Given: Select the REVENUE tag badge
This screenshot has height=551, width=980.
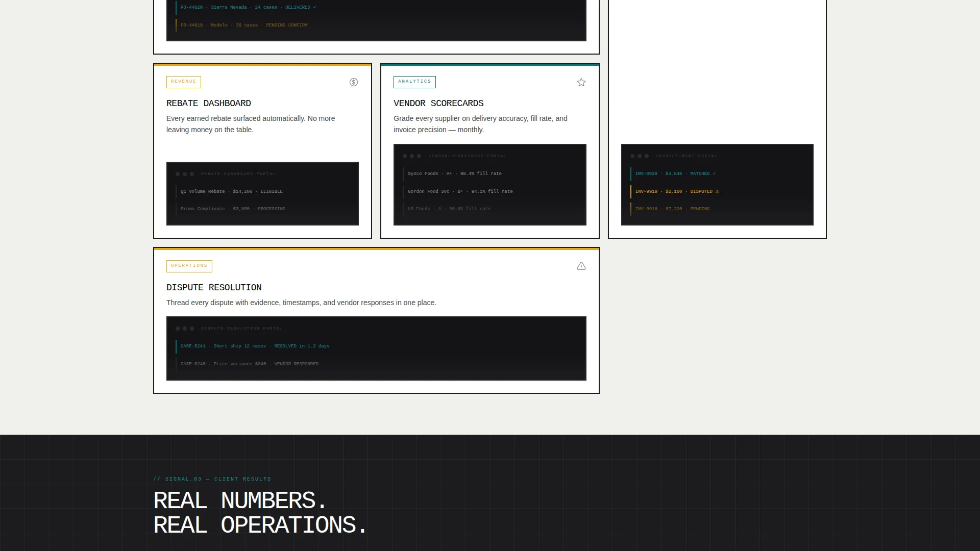Looking at the screenshot, I should point(184,82).
